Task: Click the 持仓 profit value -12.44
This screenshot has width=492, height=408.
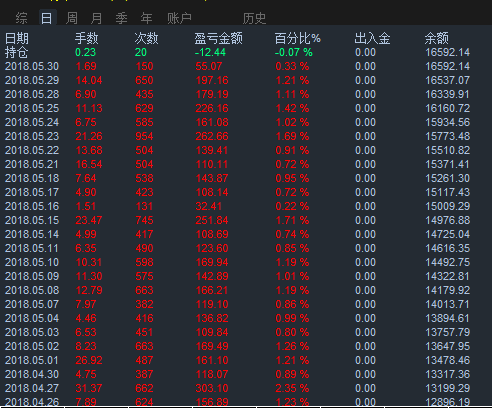Action: click(x=210, y=52)
